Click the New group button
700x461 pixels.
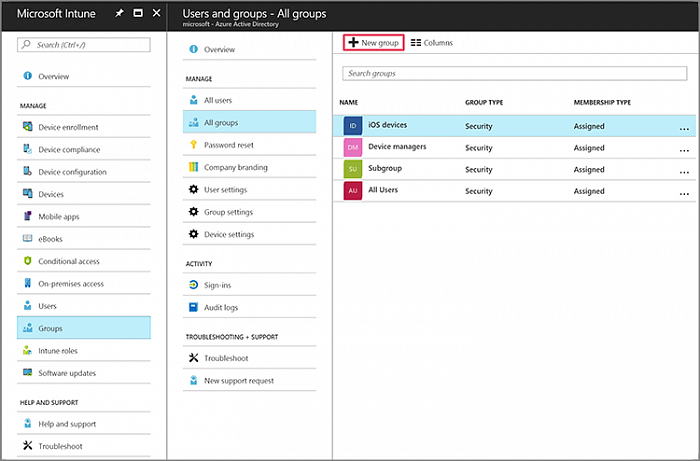tap(373, 43)
